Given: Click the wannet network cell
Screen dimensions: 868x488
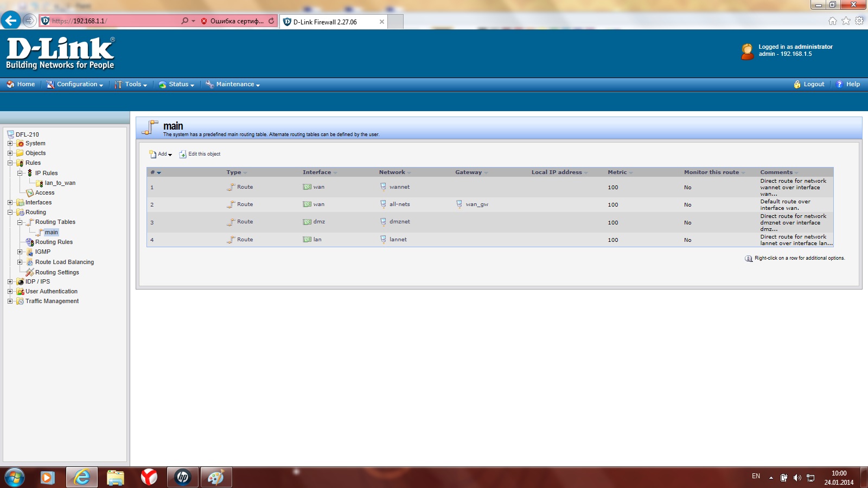Looking at the screenshot, I should coord(395,187).
